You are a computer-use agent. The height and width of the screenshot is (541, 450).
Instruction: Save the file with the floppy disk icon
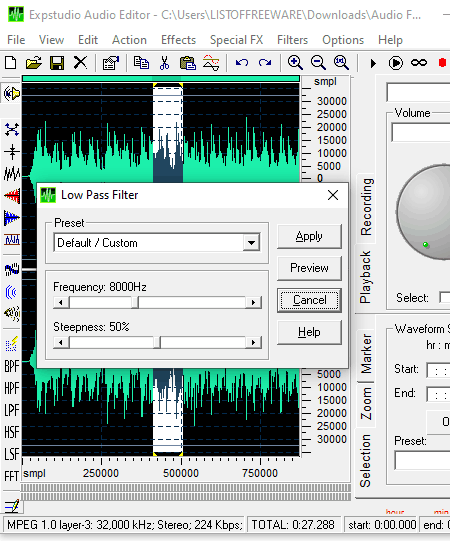tap(57, 63)
